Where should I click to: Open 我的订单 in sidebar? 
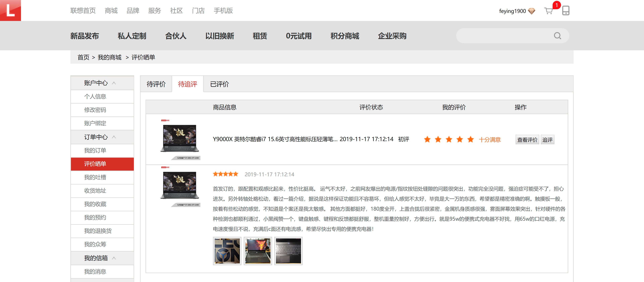(x=102, y=150)
